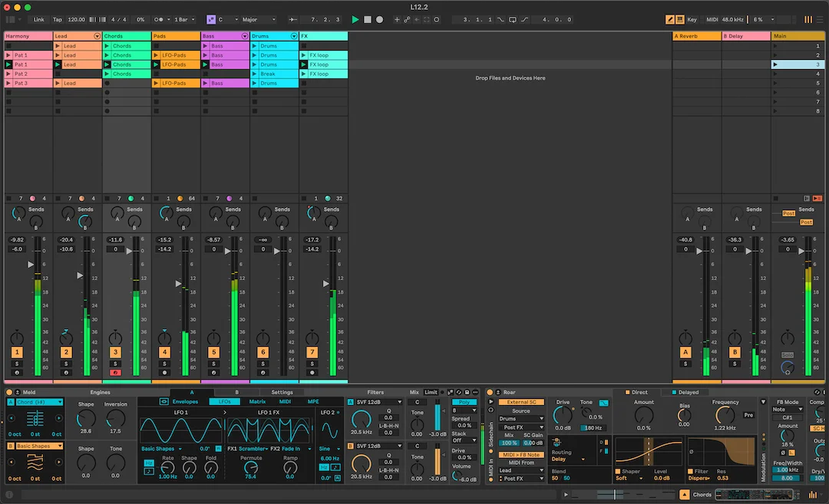Viewport: 829px width, 504px height.
Task: Disarm record on Chords track
Action: tap(115, 373)
